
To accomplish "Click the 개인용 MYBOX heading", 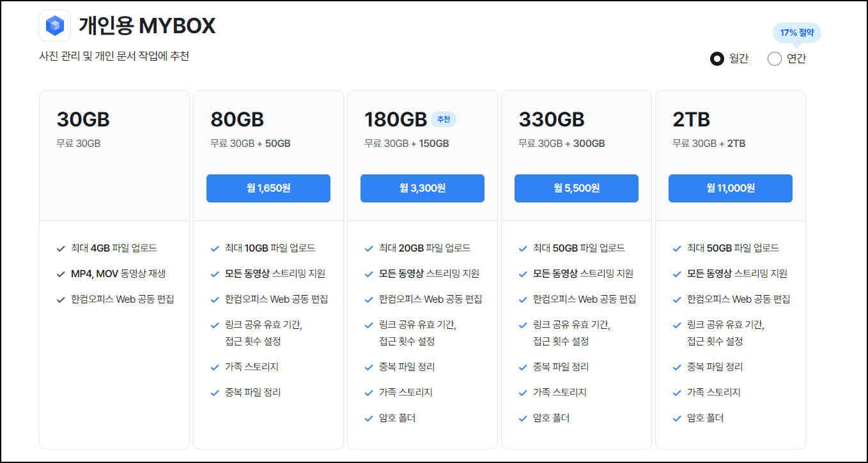I will tap(147, 26).
